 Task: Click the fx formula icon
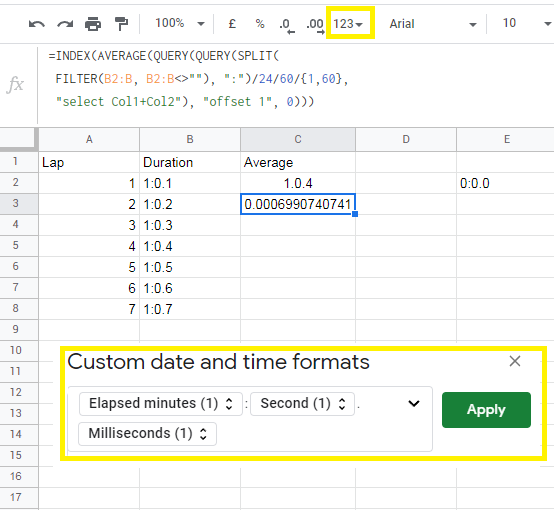(15, 85)
